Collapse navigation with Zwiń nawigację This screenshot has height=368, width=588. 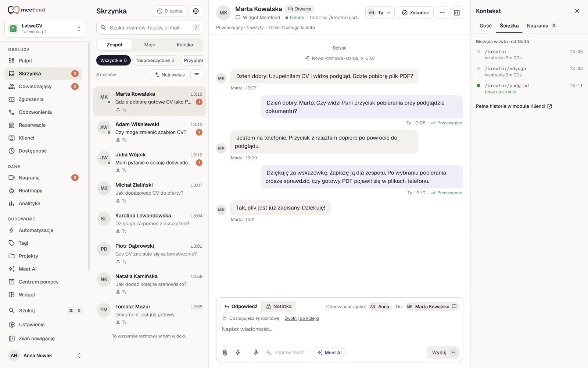tap(45, 339)
